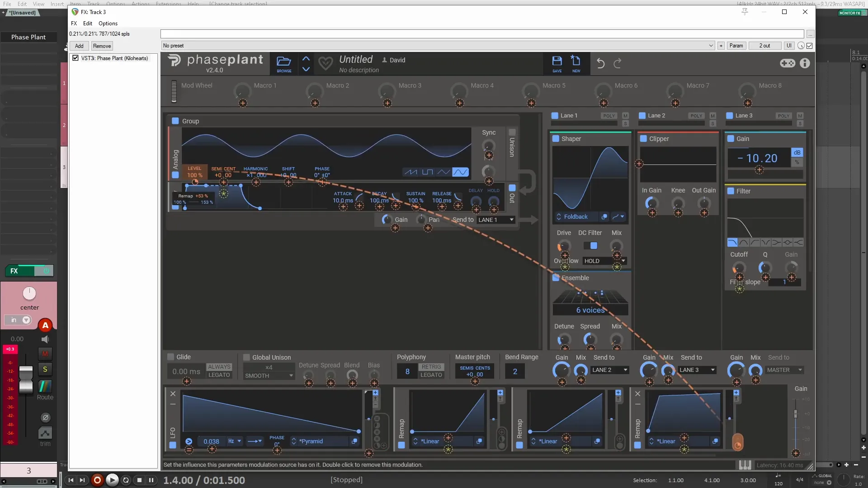This screenshot has width=868, height=488.
Task: Open Lane 2 Send to LANE 3 dropdown
Action: [697, 370]
